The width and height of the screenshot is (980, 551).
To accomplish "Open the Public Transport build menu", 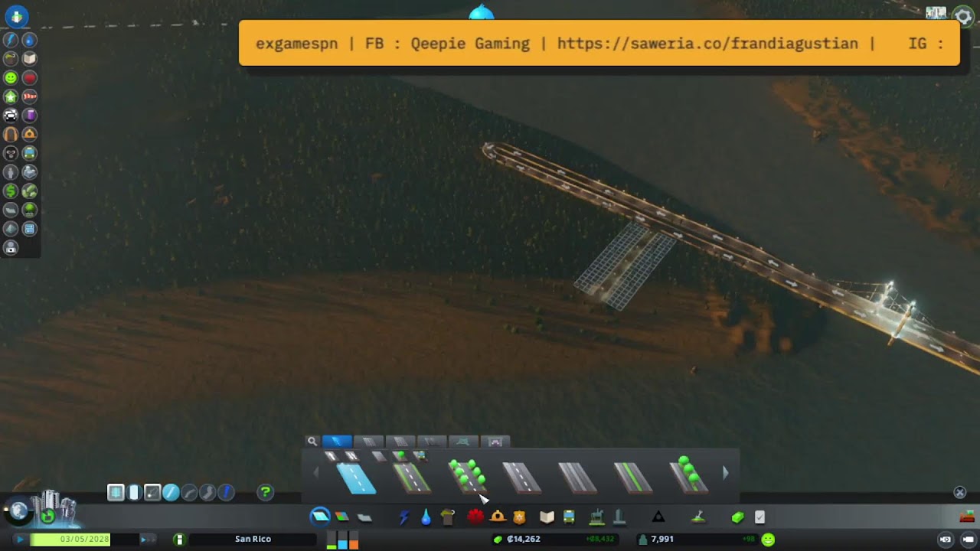I will click(569, 517).
